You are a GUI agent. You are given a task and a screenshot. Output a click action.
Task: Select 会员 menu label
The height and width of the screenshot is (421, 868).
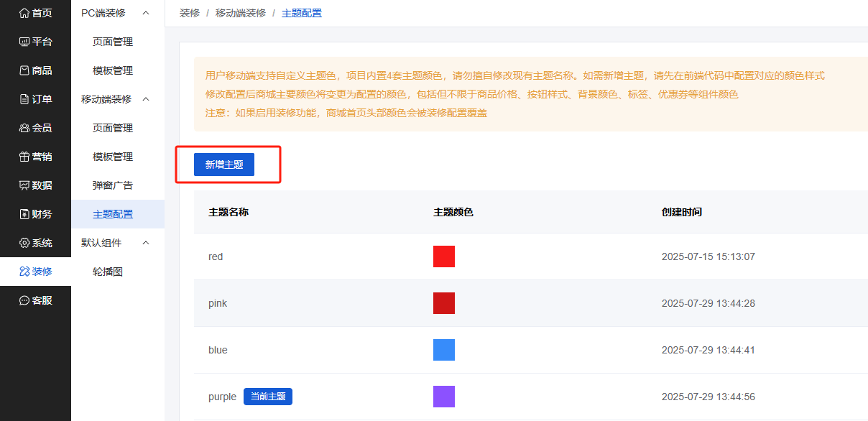click(x=42, y=128)
